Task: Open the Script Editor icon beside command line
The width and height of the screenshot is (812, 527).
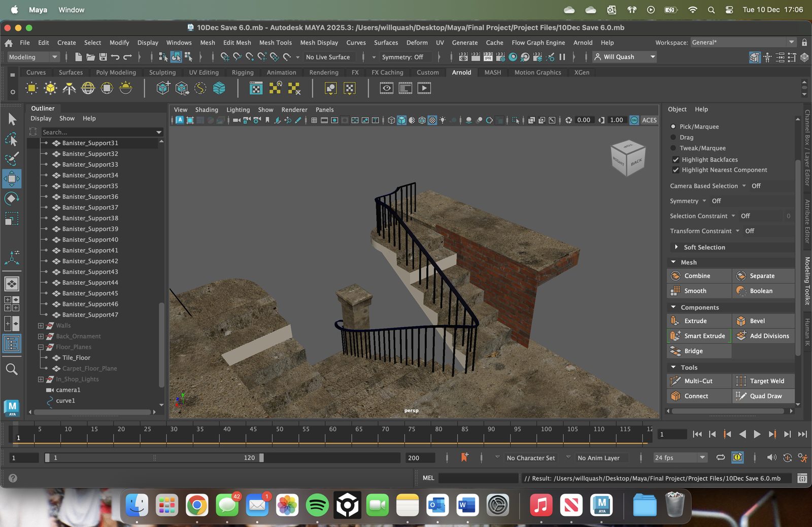Action: click(x=802, y=478)
